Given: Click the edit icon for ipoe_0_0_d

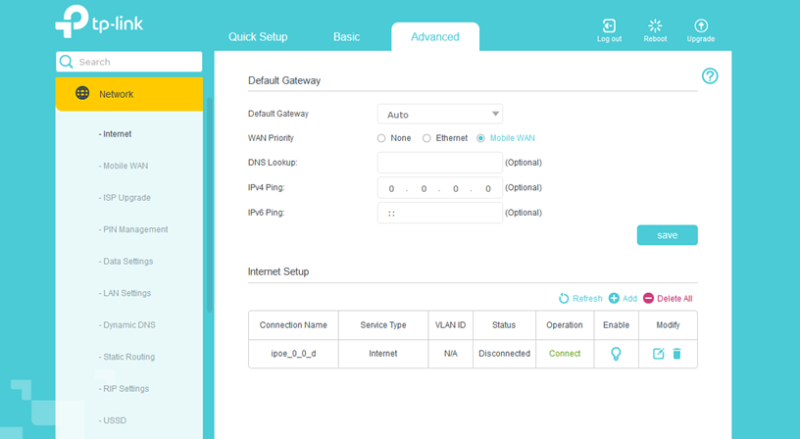Looking at the screenshot, I should [658, 353].
